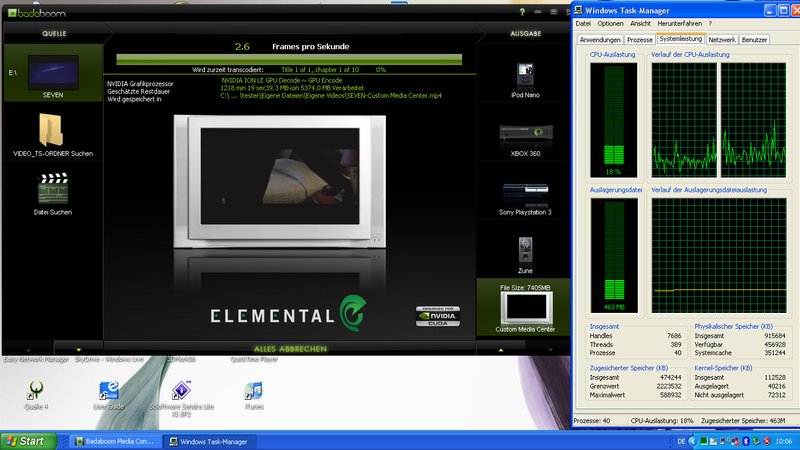Click the output path ending 'Media Center.mp4'
This screenshot has height=450, width=800.
331,96
